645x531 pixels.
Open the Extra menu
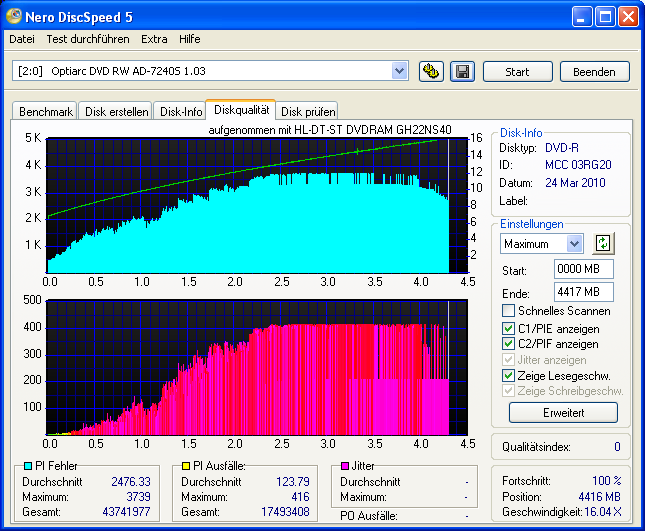click(x=154, y=39)
